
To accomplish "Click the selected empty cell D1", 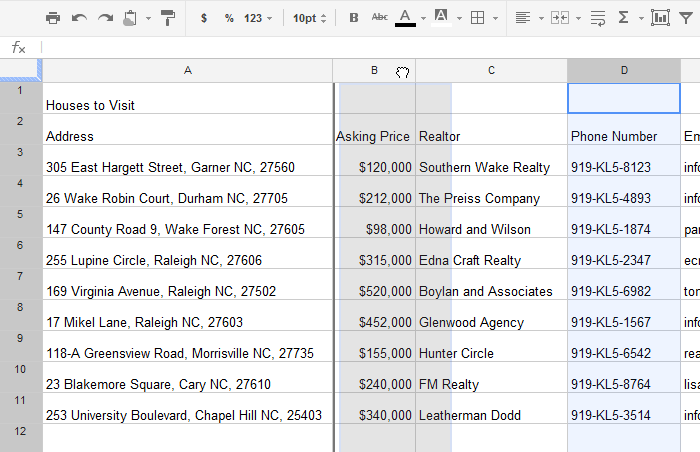I will pos(624,98).
